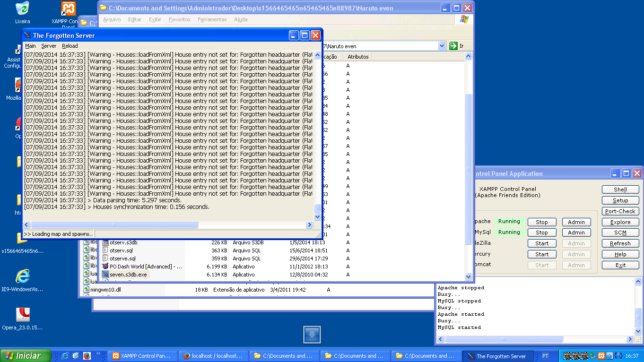This screenshot has width=644, height=362.
Task: Click 'Apache stopped' line in XAMPP log
Action: pyautogui.click(x=461, y=288)
